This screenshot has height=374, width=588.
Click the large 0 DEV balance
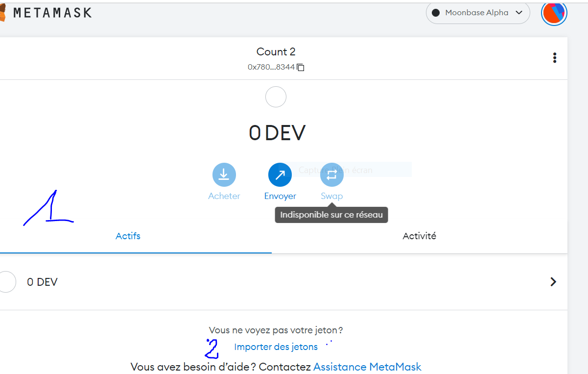[277, 133]
